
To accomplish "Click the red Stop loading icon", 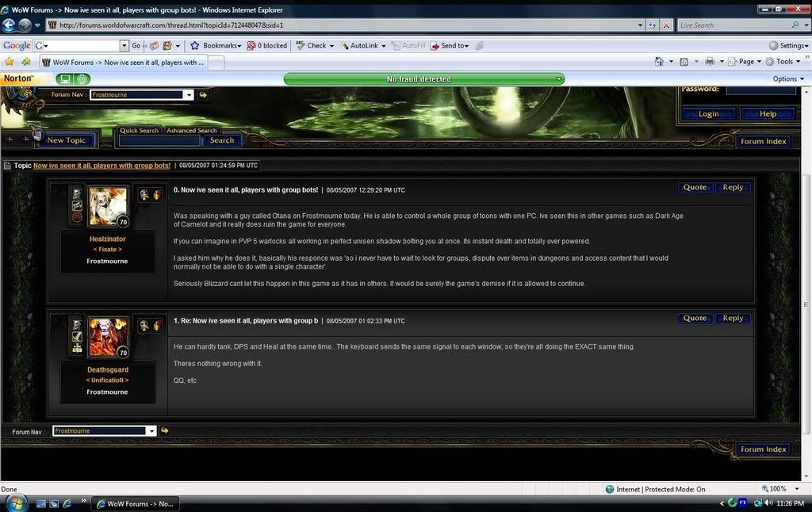I will coord(666,25).
